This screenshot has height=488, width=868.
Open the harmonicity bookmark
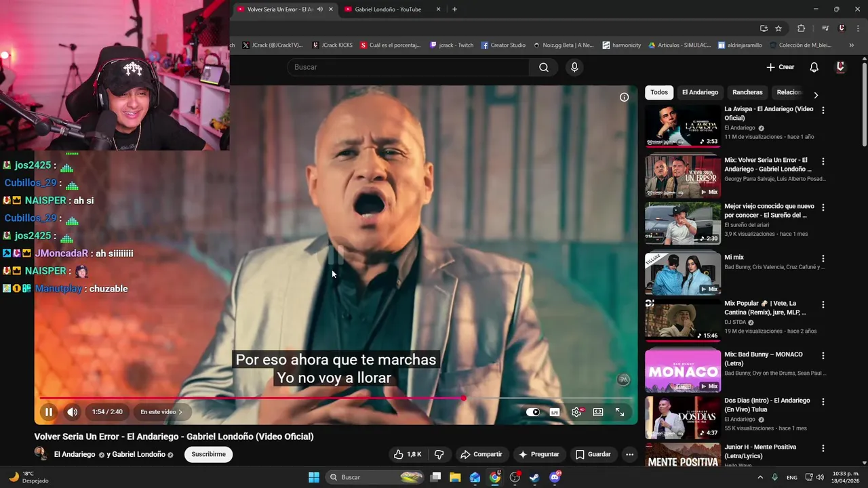click(x=622, y=45)
